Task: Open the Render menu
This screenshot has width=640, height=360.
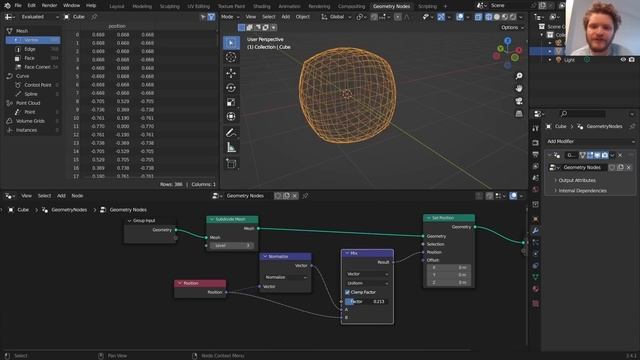Action: (49, 6)
